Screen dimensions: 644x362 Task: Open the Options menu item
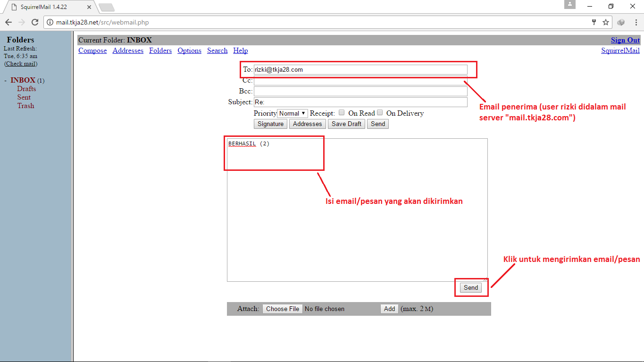(x=189, y=51)
